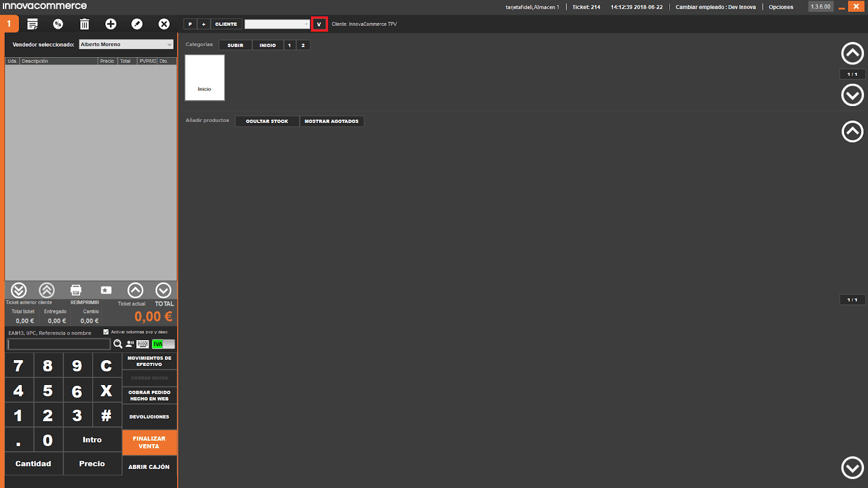868x488 pixels.
Task: Click the pencil edit icon
Action: (x=137, y=24)
